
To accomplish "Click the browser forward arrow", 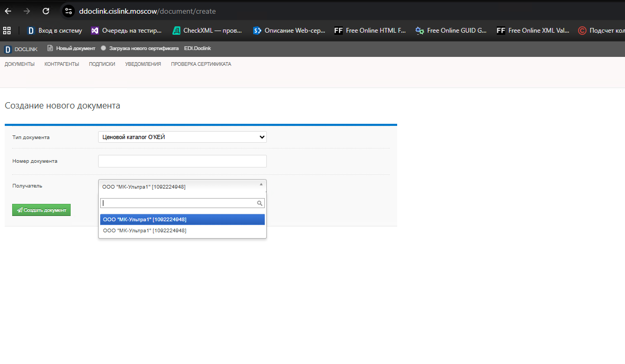I will click(x=27, y=11).
